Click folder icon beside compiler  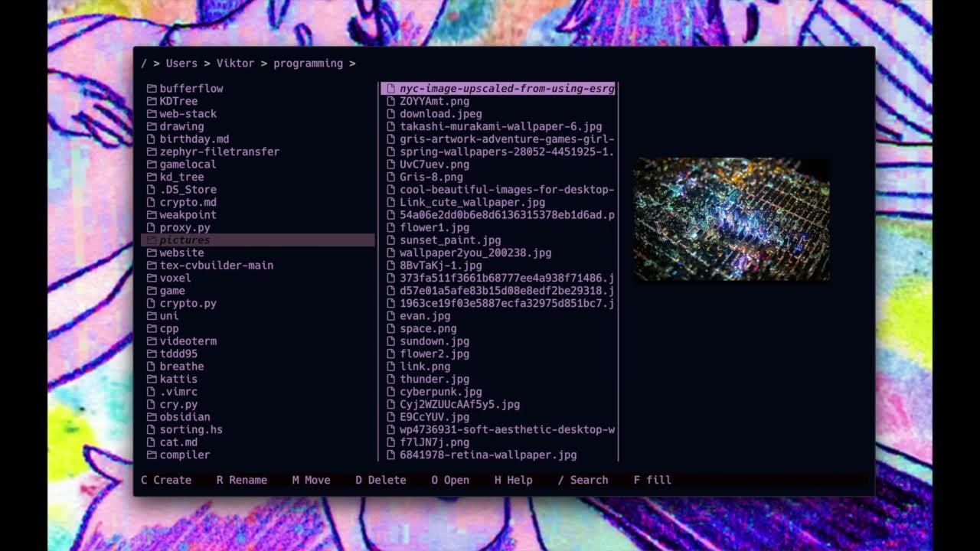point(152,455)
